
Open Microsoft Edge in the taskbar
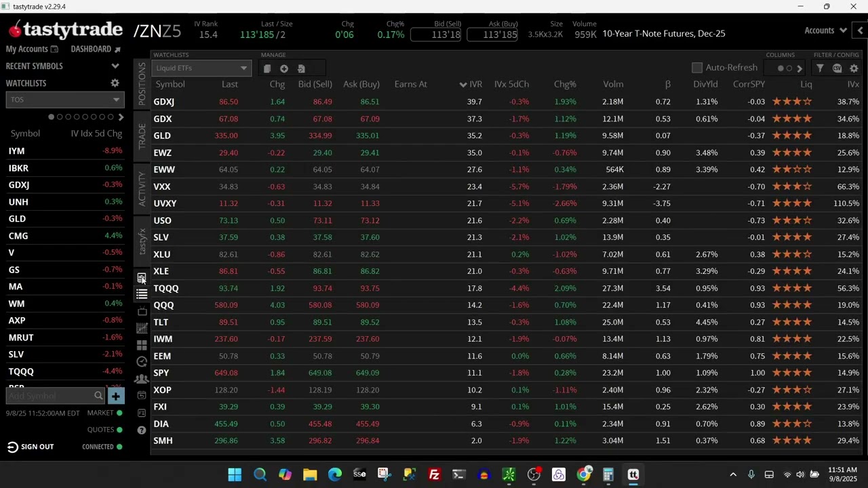pyautogui.click(x=335, y=474)
